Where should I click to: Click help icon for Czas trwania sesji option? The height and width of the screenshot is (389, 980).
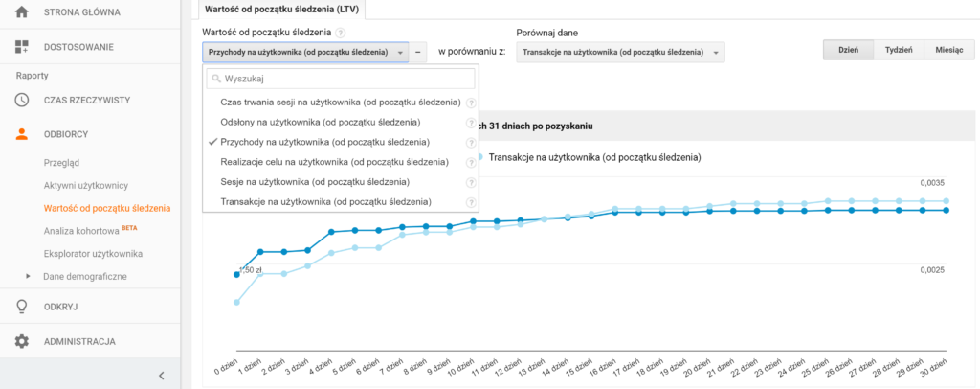coord(471,103)
